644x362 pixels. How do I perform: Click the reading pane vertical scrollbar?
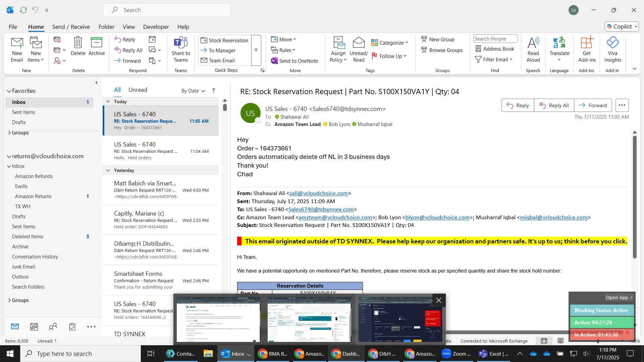pos(635,197)
